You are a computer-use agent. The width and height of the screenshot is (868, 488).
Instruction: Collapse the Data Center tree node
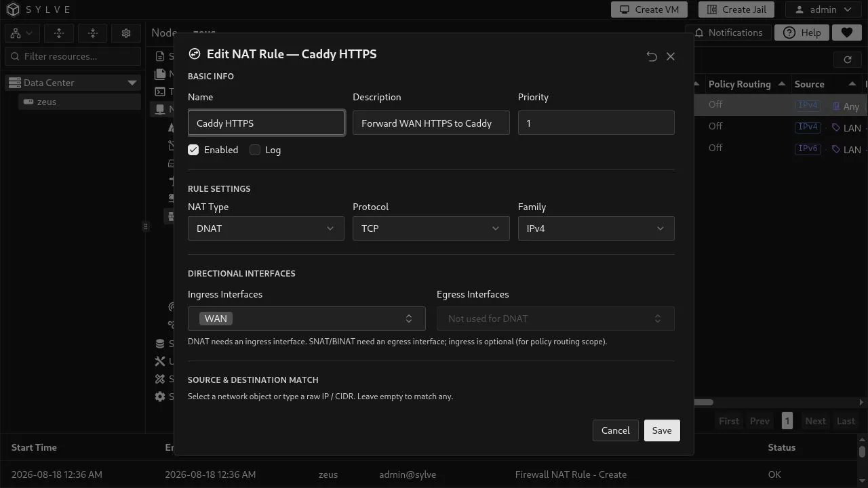[x=132, y=83]
